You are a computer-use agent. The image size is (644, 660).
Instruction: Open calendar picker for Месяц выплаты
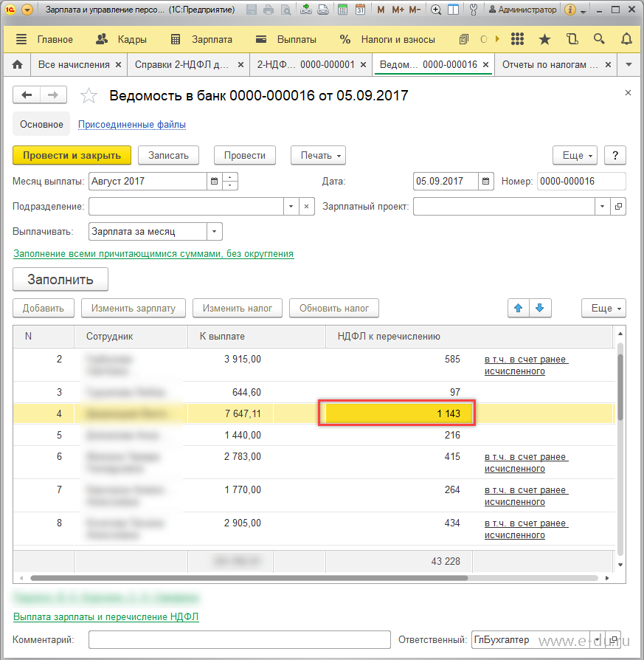(x=214, y=182)
